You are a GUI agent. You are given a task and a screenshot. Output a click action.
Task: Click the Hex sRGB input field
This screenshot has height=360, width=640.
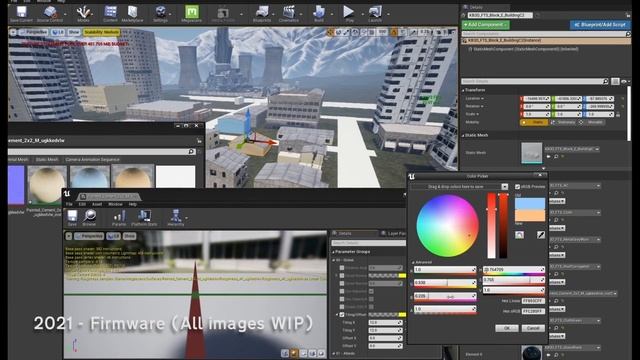click(x=533, y=311)
